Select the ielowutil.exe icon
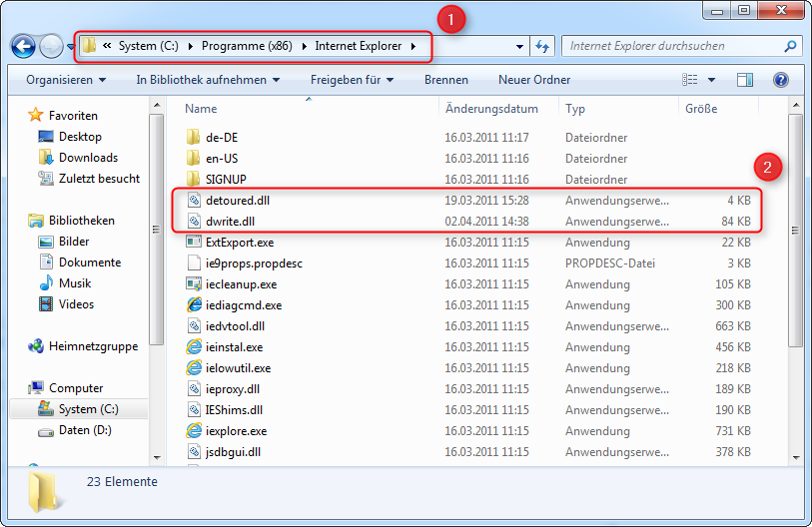 pyautogui.click(x=194, y=368)
